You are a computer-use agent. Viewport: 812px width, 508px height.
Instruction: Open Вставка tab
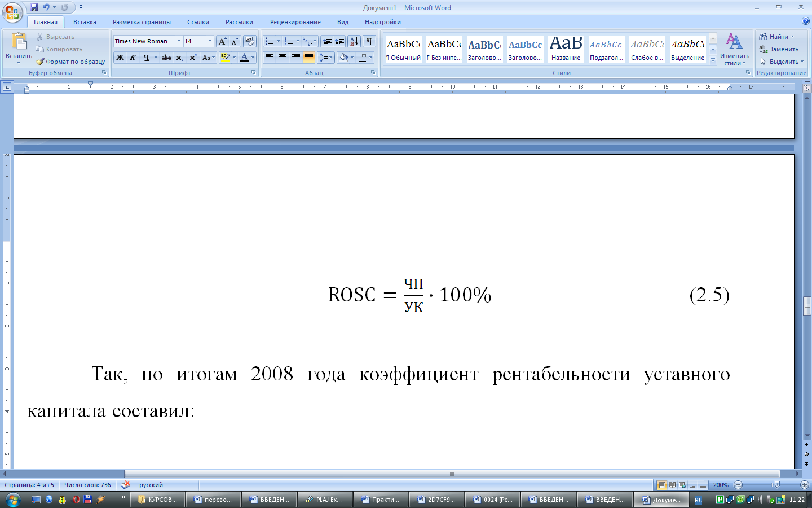click(85, 22)
